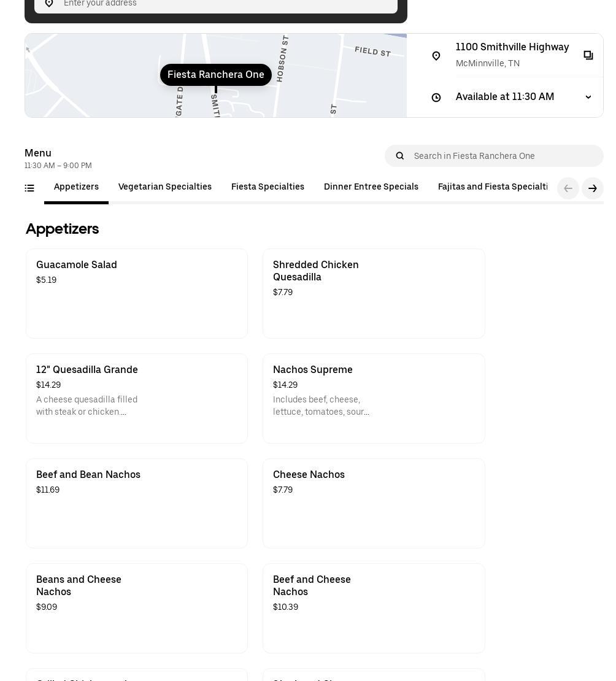
Task: Open the Nachos Supreme item card
Action: [374, 398]
